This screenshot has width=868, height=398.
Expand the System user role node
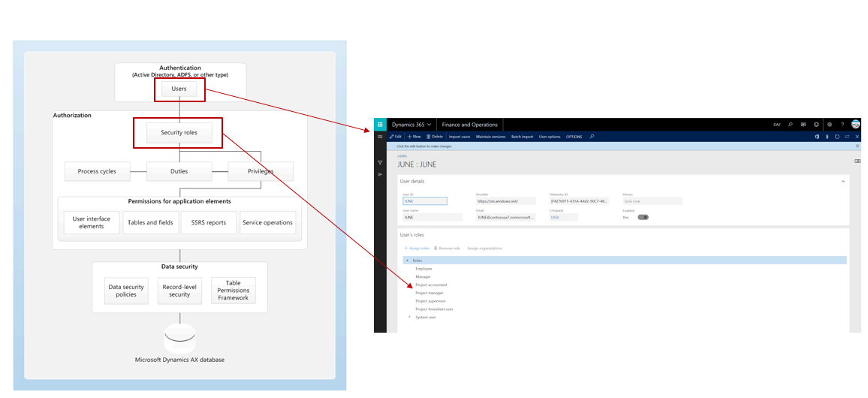pyautogui.click(x=410, y=317)
